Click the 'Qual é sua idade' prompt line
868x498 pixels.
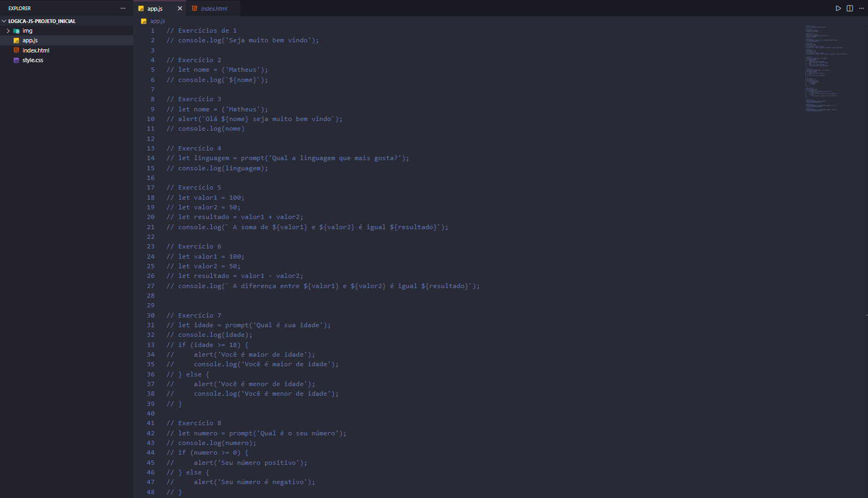point(248,325)
